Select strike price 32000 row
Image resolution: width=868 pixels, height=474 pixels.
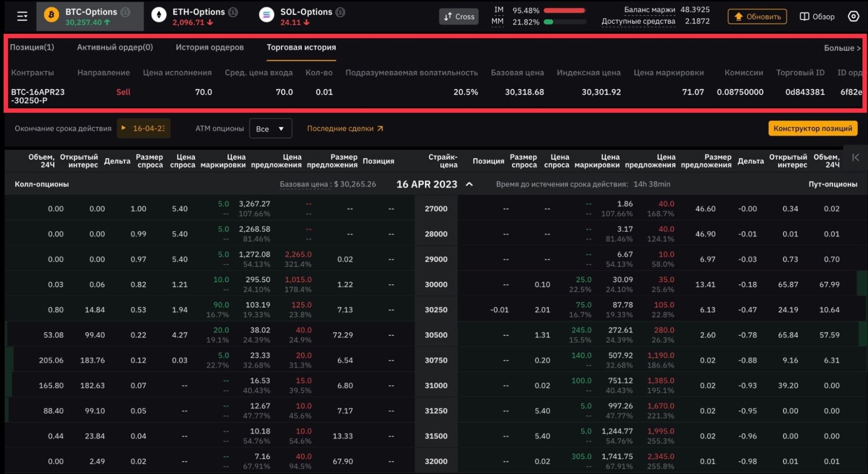point(436,461)
